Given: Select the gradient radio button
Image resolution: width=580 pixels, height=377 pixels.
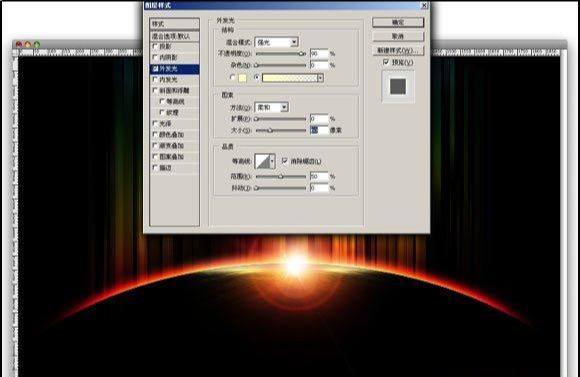Looking at the screenshot, I should [256, 77].
